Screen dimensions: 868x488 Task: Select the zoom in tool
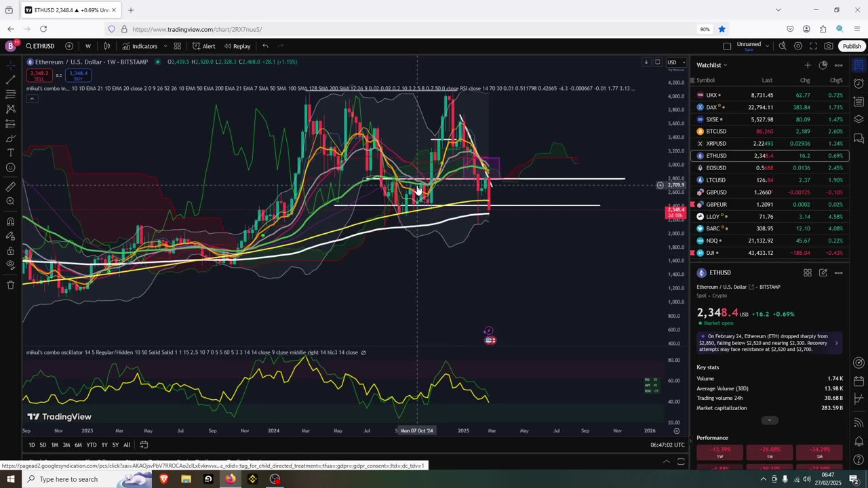(x=10, y=201)
